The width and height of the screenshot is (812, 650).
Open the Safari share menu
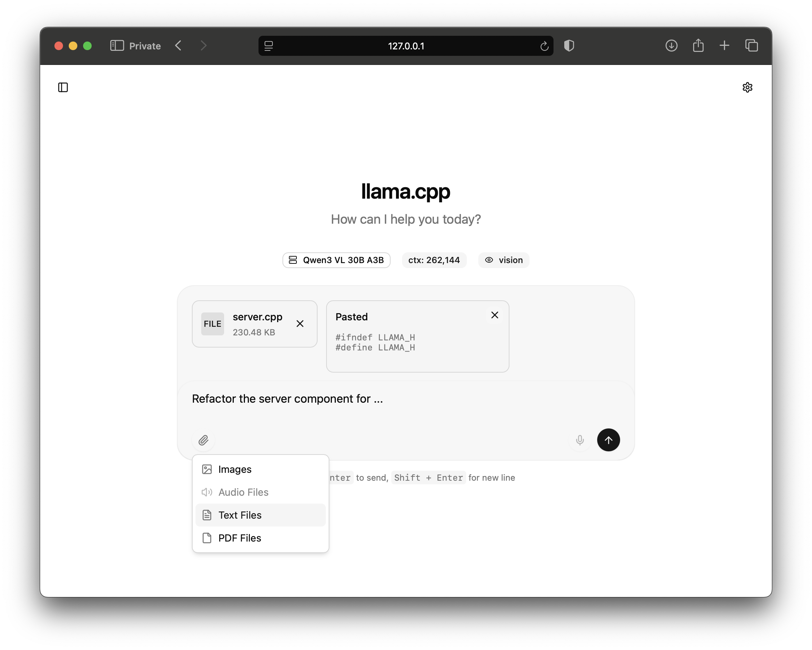point(698,45)
